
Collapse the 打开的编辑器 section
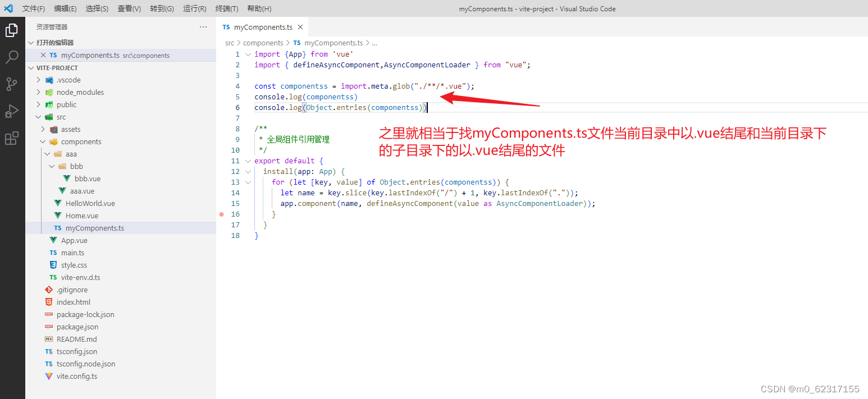pos(121,43)
